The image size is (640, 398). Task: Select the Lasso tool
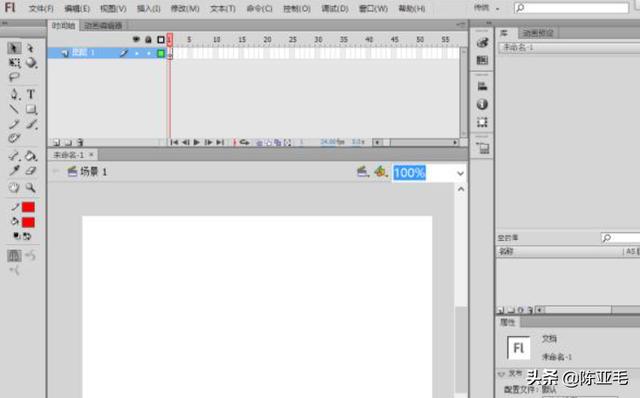[x=14, y=77]
